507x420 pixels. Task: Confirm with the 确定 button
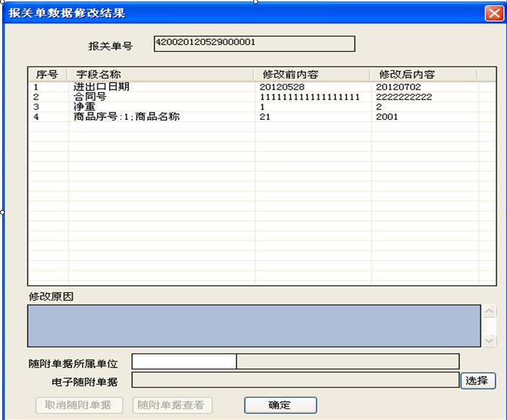click(x=280, y=405)
